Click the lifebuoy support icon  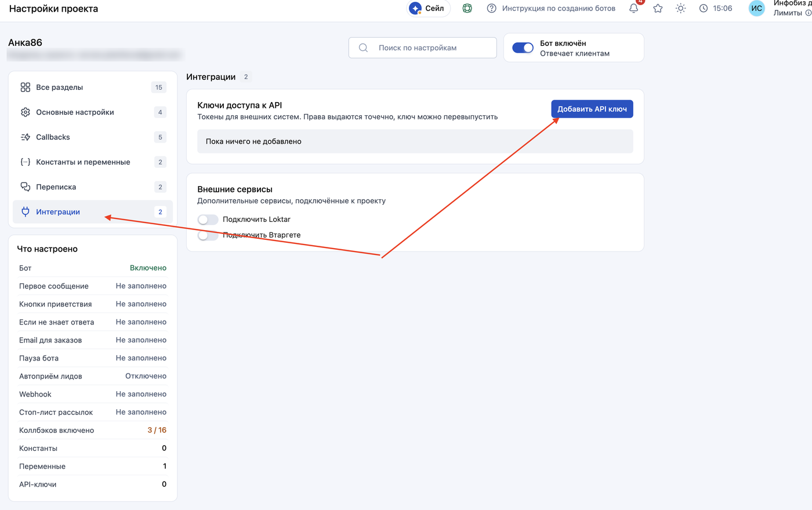tap(467, 8)
